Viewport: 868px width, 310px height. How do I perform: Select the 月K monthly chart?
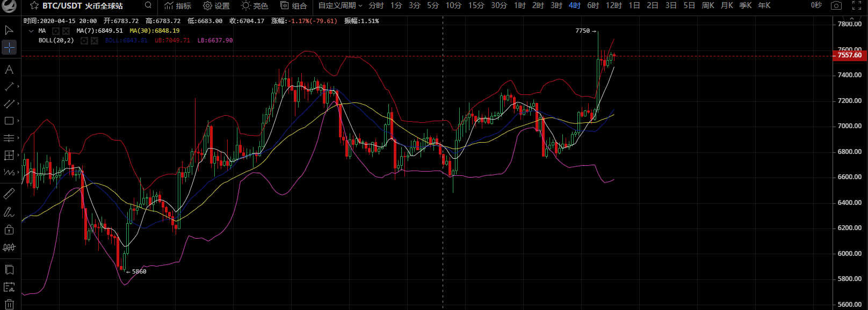tap(727, 5)
